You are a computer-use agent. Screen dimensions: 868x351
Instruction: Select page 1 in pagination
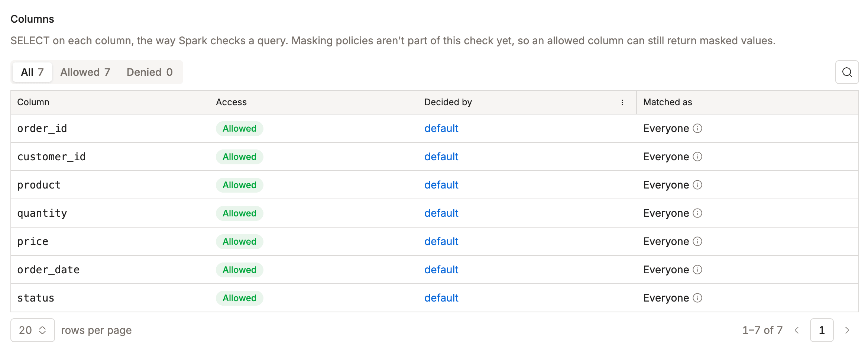click(822, 330)
